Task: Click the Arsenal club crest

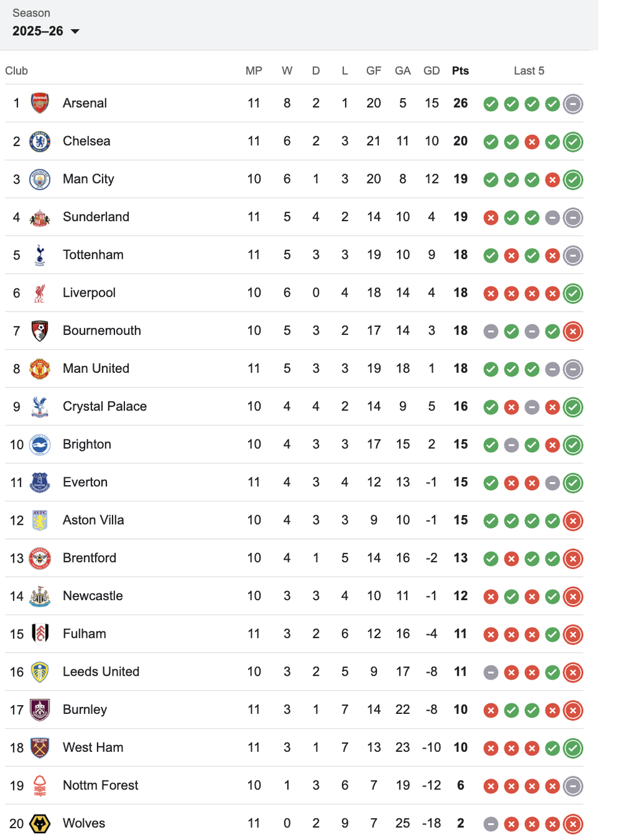Action: click(40, 103)
